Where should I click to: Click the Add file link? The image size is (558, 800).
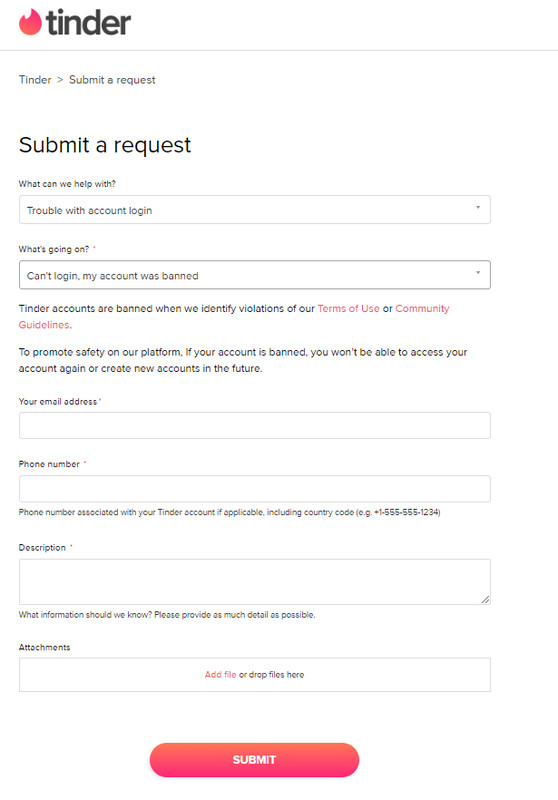coord(220,674)
